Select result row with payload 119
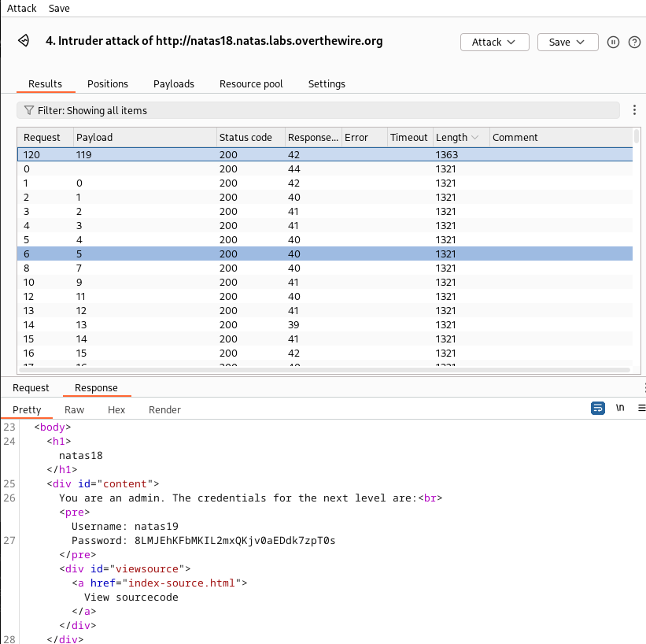 (x=325, y=154)
